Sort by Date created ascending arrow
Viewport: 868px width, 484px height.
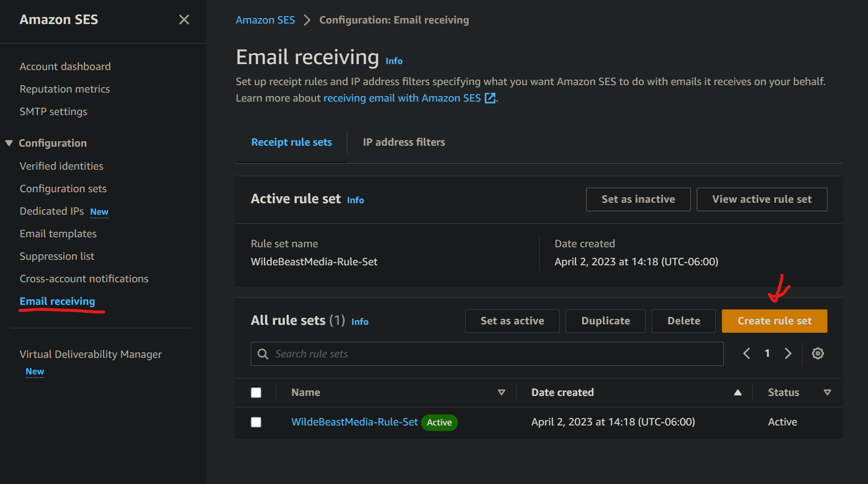point(737,392)
